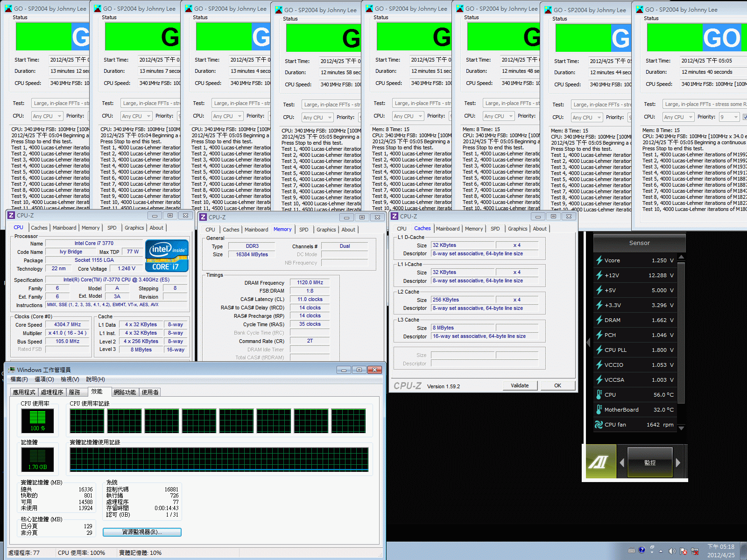
Task: Click the CPU temperature thermometer icon
Action: [599, 395]
